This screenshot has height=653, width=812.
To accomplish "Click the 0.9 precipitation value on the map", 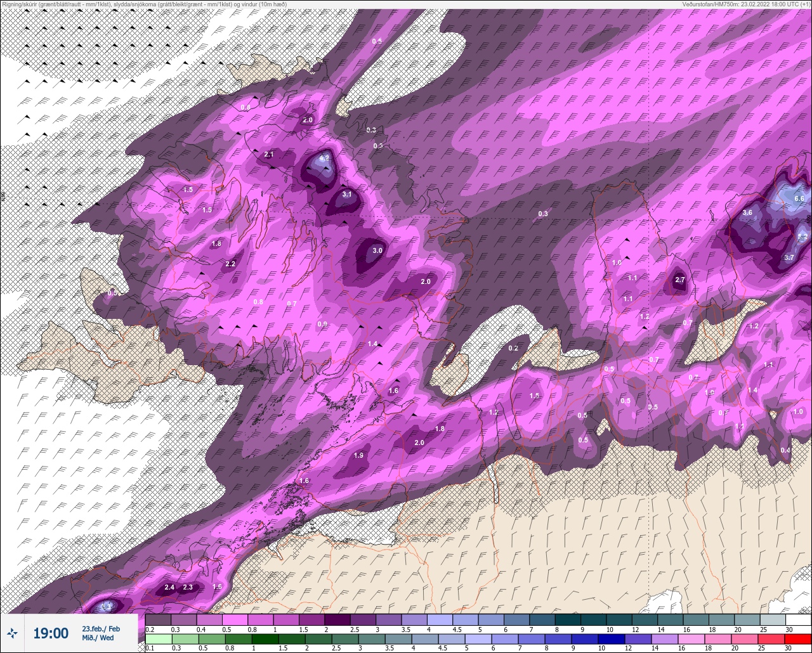I will click(322, 324).
